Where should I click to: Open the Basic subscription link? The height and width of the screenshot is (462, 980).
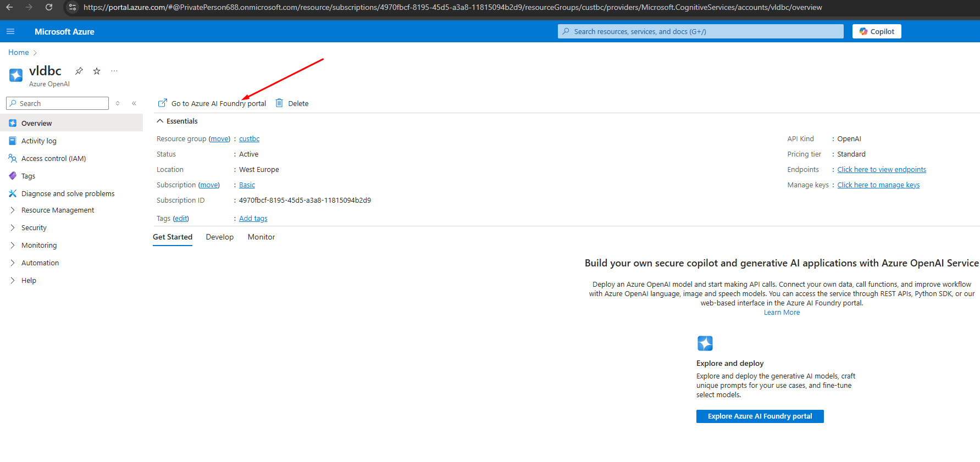247,185
